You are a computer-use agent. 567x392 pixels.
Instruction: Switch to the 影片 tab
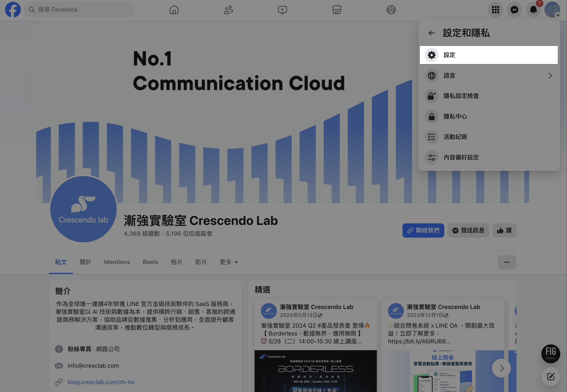pyautogui.click(x=201, y=262)
